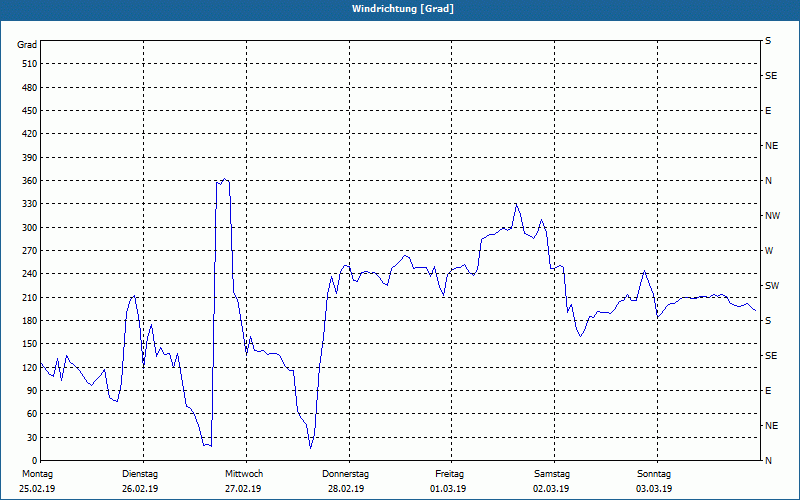
Task: Click the compass label N beside 0
Action: coord(768,461)
